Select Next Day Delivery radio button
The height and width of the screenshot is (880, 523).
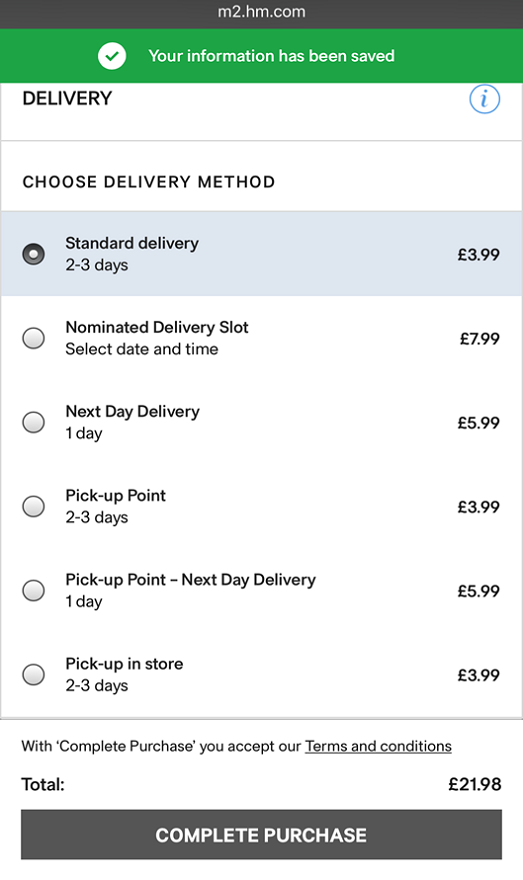pos(34,422)
